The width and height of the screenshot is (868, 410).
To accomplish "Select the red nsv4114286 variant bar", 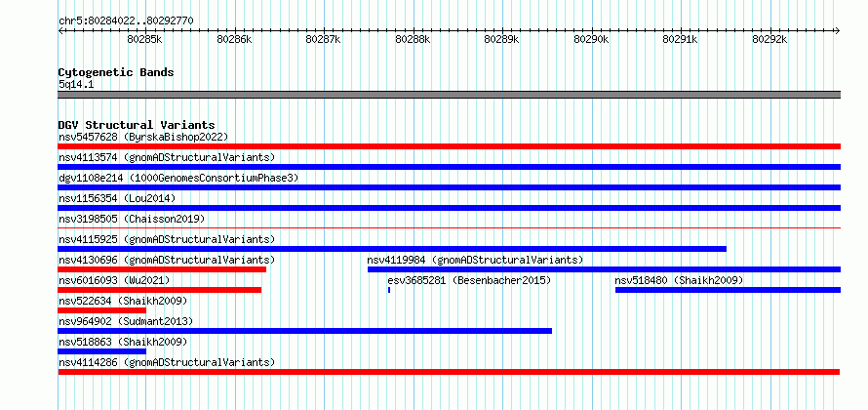I will tap(449, 372).
